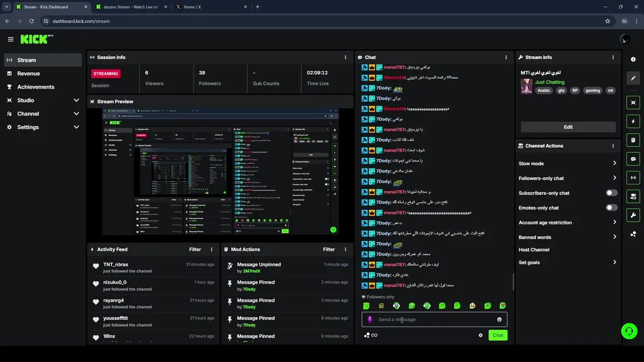
Task: Select the red-hatted emote in quick row
Action: (472, 306)
